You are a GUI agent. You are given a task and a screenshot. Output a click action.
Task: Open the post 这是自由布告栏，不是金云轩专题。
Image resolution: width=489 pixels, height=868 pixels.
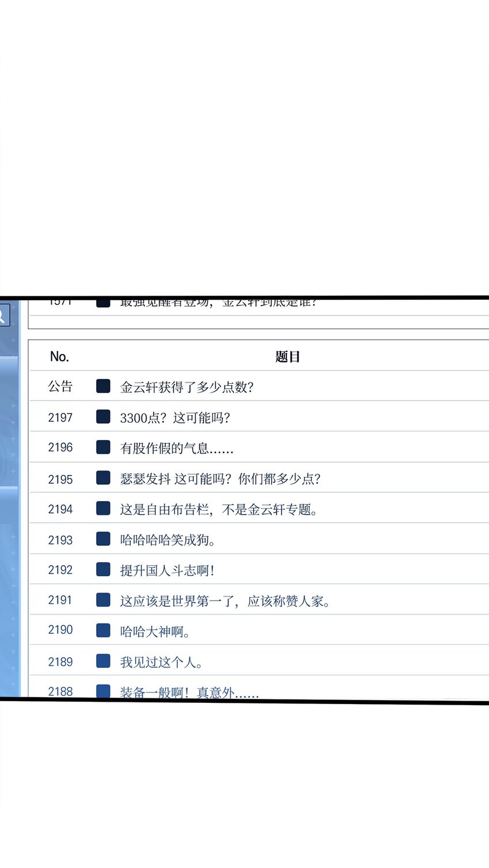click(219, 510)
